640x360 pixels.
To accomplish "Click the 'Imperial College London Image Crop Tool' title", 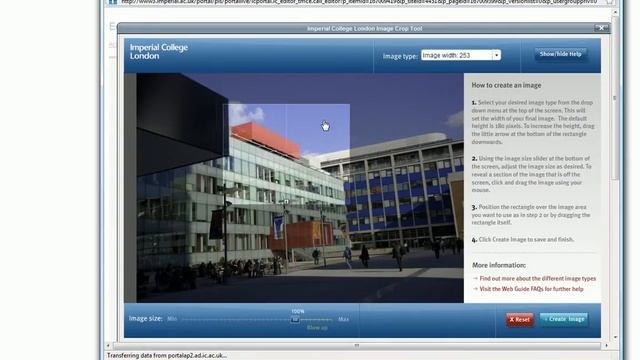I will [364, 29].
